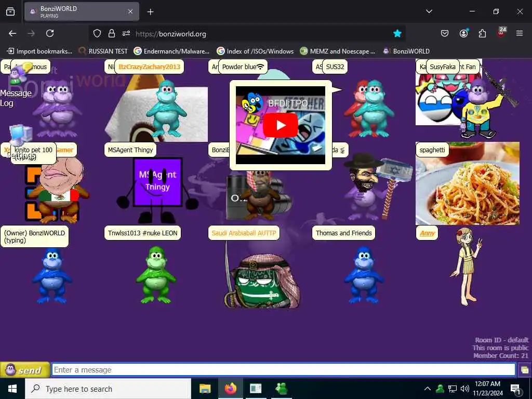The width and height of the screenshot is (532, 399).
Task: Reload the current page
Action: [50, 33]
